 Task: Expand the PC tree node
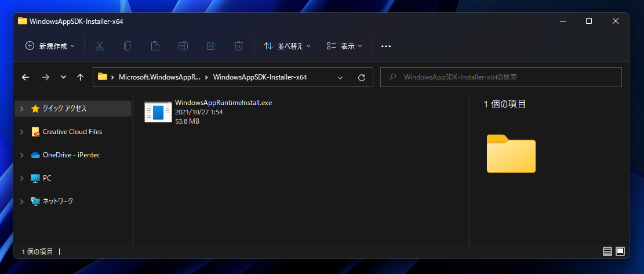pos(22,178)
